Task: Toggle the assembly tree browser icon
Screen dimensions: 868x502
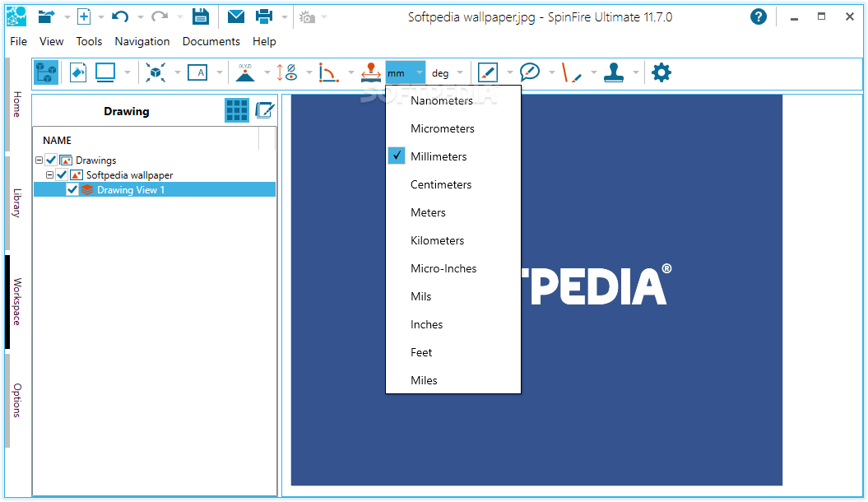Action: point(46,72)
